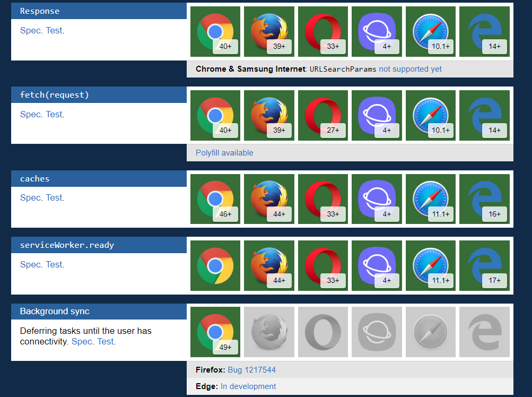The height and width of the screenshot is (397, 532).
Task: Open the Edge 'In development' link
Action: point(248,386)
